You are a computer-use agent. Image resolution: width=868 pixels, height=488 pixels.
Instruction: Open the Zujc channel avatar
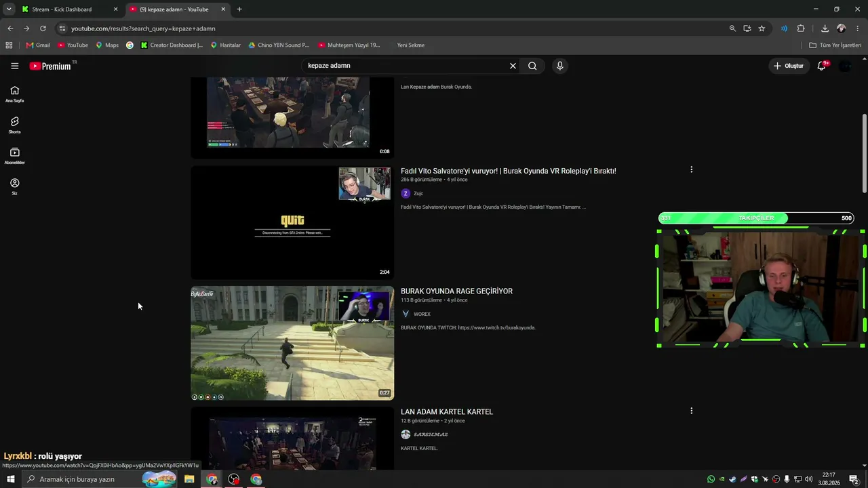point(406,193)
